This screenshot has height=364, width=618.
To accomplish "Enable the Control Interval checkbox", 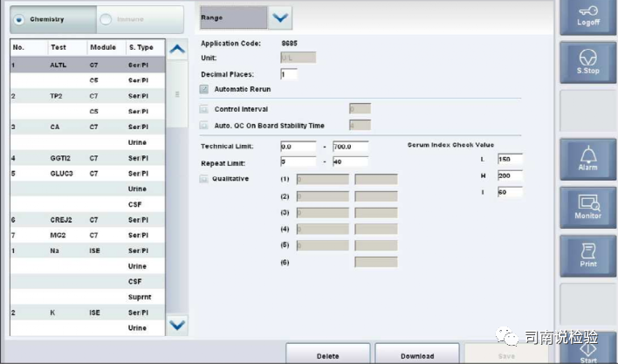I will tap(203, 109).
